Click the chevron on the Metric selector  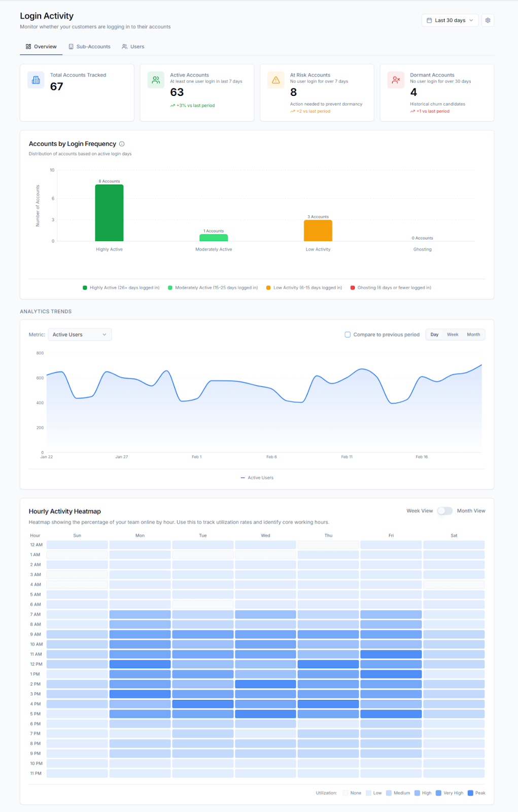pos(105,334)
